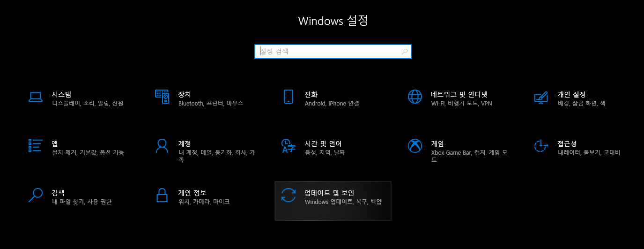Click text '내 계정, 메일, 동기화, 회사, 가족'

point(217,156)
